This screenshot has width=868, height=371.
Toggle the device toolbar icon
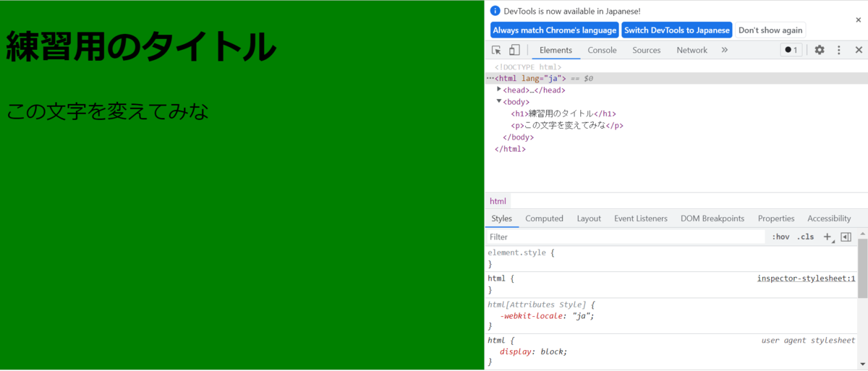coord(514,50)
